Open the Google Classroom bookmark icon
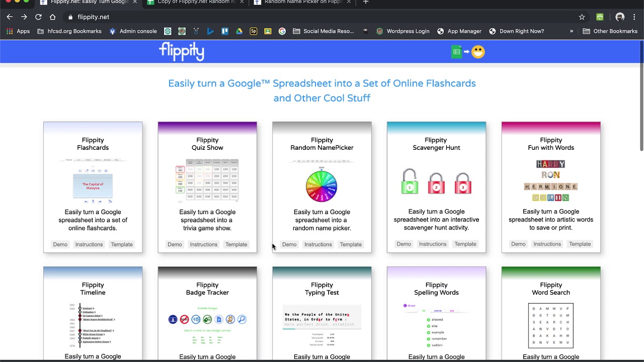 pos(268,31)
